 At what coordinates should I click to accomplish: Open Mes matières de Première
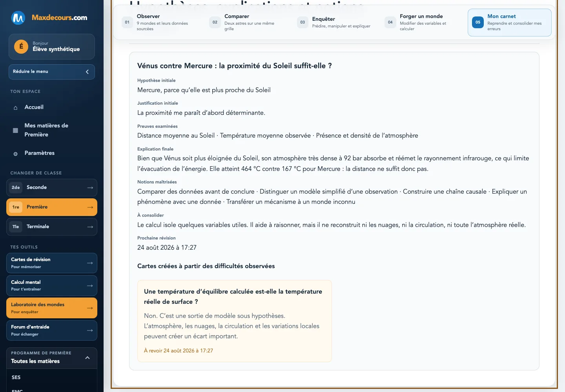coord(52,130)
